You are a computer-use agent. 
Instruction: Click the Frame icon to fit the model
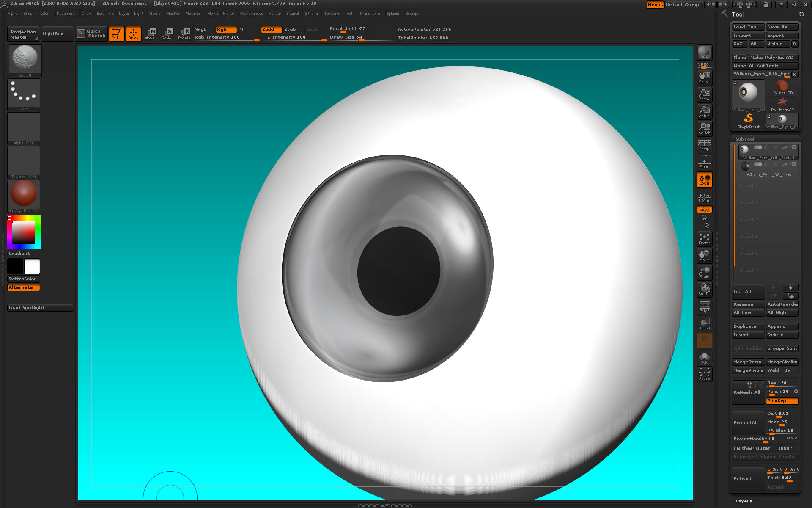(x=704, y=238)
